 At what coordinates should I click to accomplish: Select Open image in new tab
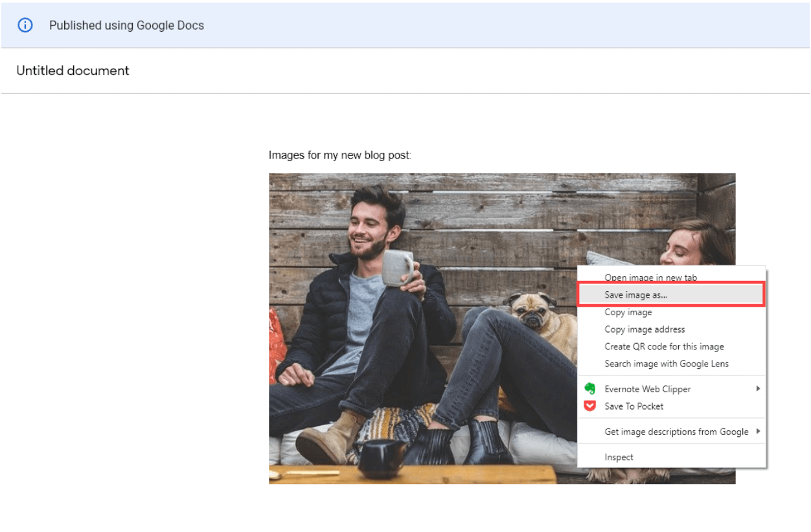click(650, 277)
